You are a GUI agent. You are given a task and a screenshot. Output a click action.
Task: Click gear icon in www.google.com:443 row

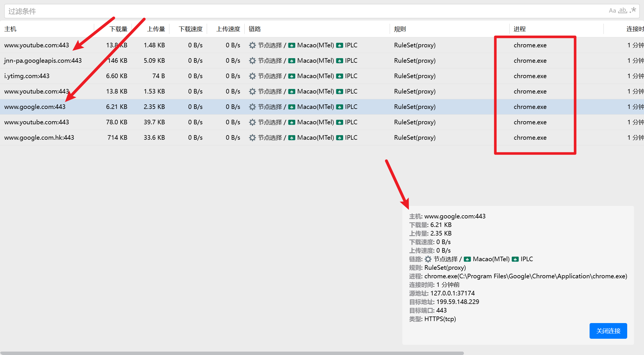(252, 107)
